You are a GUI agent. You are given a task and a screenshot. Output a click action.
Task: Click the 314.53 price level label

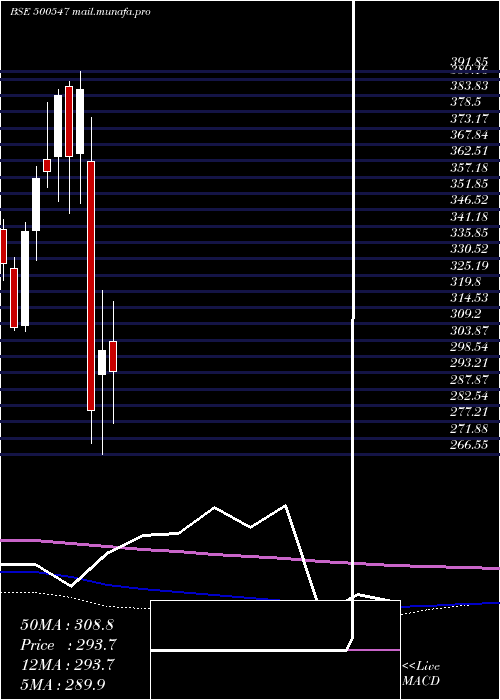469,298
